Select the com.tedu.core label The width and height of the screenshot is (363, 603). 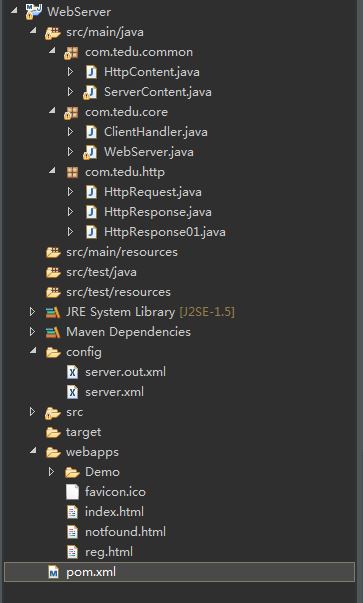point(126,112)
